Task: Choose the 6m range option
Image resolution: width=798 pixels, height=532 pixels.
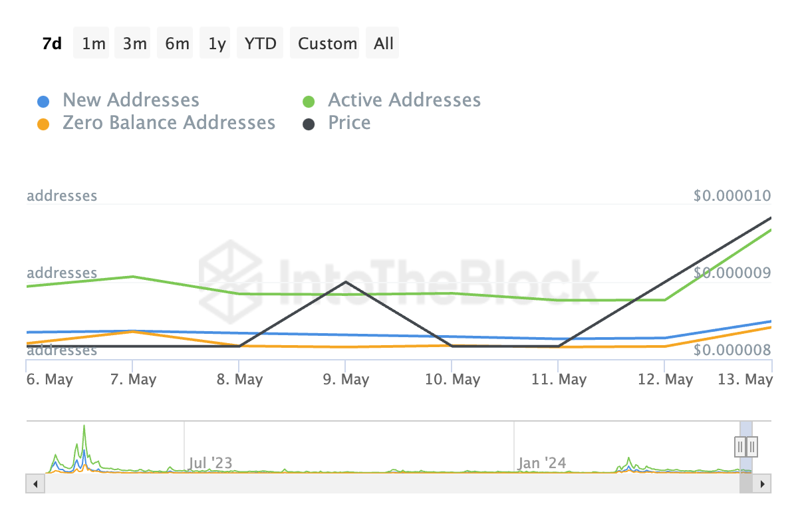Action: (x=177, y=44)
